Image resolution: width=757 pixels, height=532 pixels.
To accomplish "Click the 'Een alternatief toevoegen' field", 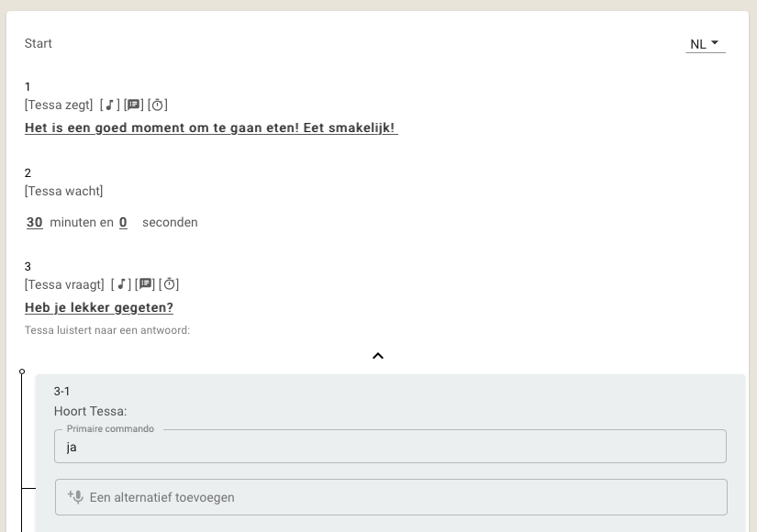I will [391, 497].
